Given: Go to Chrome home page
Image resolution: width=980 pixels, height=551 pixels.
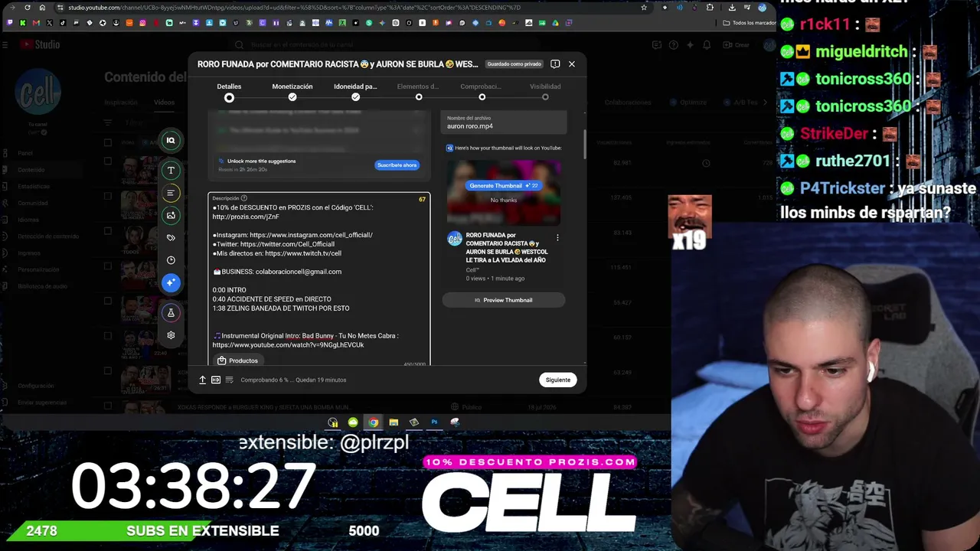Looking at the screenshot, I should tap(42, 8).
